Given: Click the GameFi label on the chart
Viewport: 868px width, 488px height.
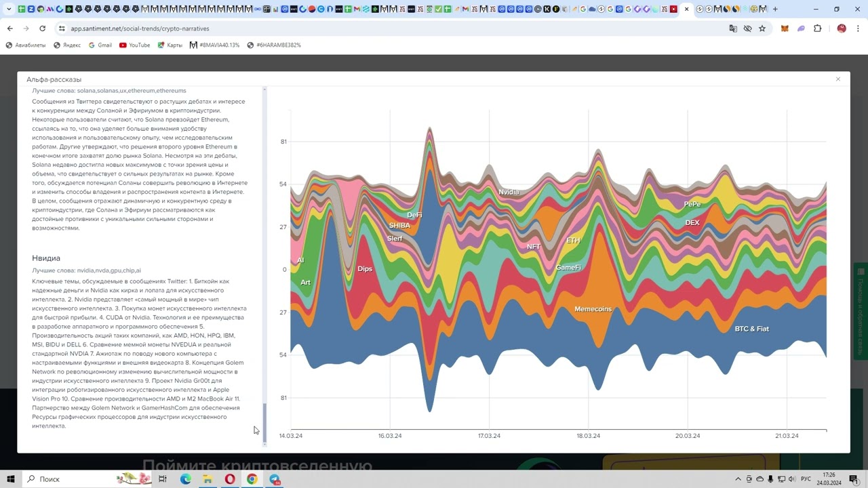Looking at the screenshot, I should tap(568, 268).
